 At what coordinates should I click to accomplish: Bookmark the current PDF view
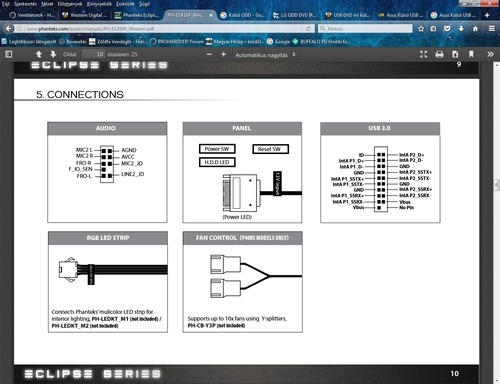(471, 54)
